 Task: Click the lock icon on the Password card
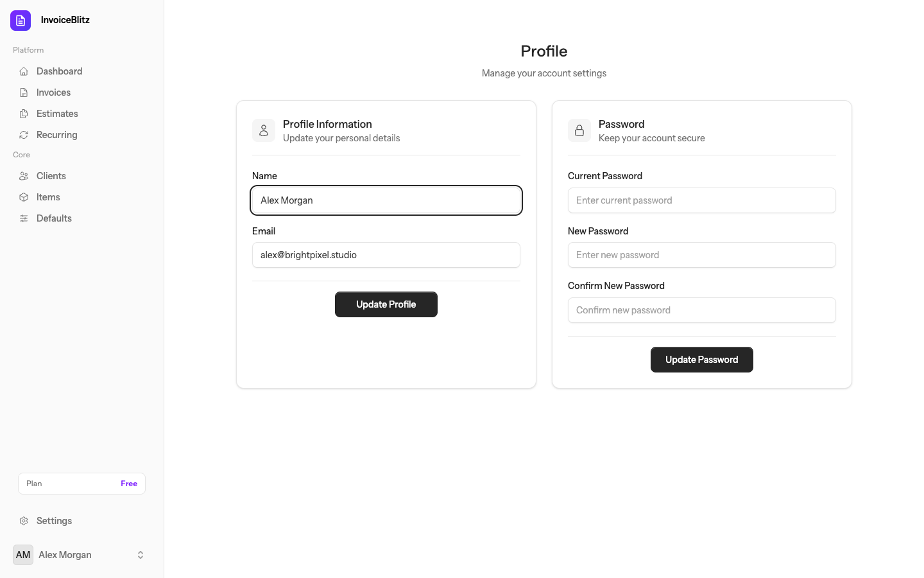click(579, 130)
